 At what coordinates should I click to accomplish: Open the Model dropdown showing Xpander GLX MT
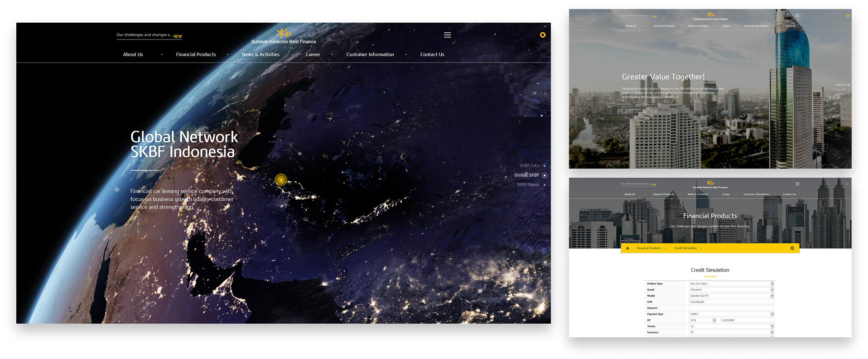731,296
